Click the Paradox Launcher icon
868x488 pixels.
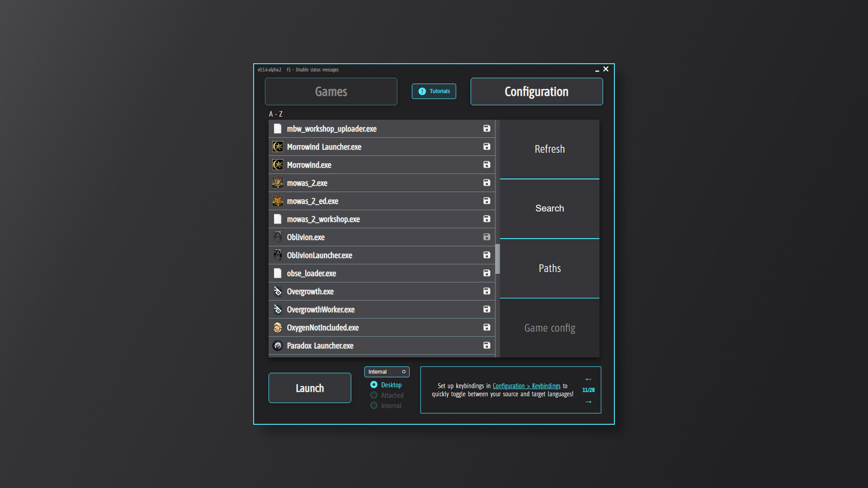278,345
